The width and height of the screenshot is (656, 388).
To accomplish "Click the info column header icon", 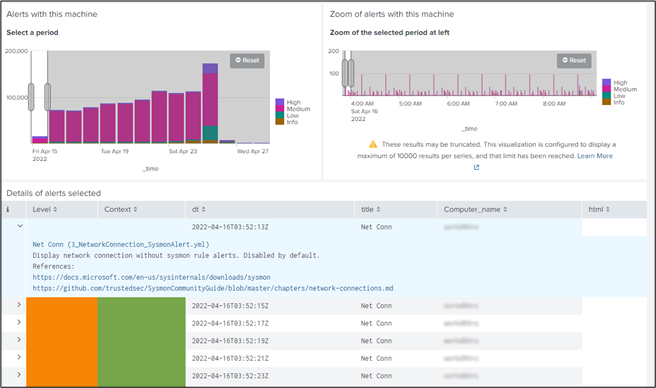I will click(8, 209).
